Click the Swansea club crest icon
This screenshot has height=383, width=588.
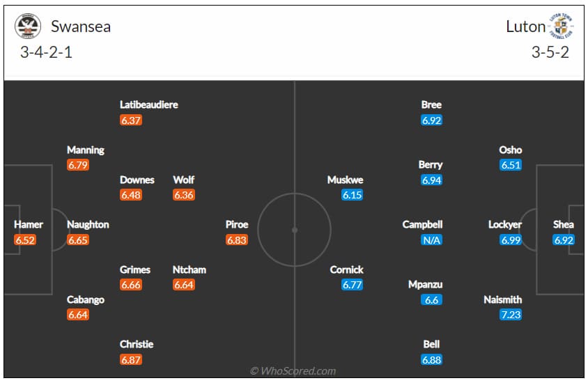28,26
